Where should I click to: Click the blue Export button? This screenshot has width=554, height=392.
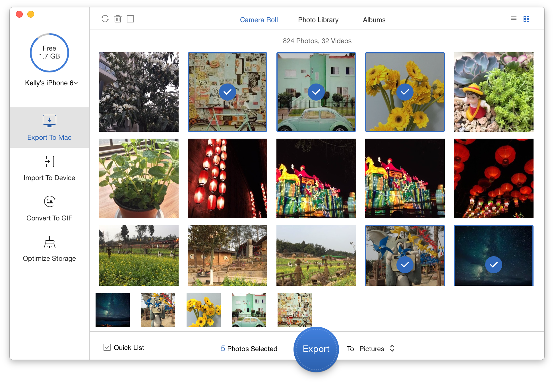tap(316, 349)
